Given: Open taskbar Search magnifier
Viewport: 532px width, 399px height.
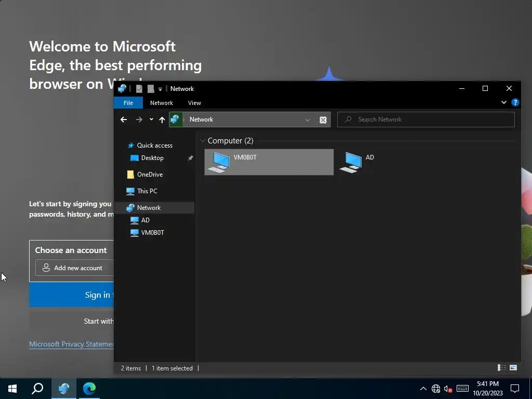Looking at the screenshot, I should tap(37, 389).
